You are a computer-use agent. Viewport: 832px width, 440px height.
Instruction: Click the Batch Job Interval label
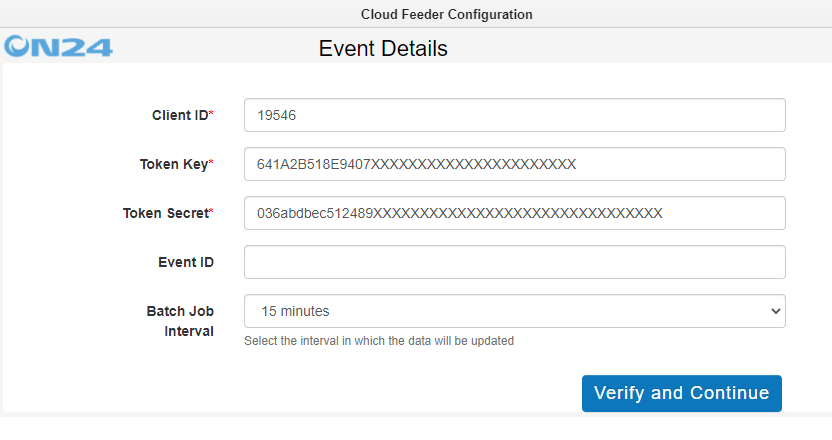pos(180,321)
